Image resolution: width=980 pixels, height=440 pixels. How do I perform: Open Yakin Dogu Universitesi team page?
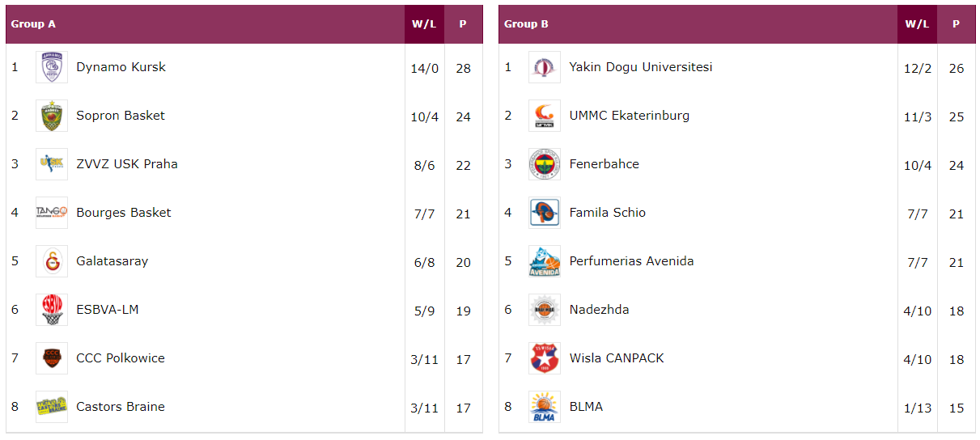[x=641, y=67]
